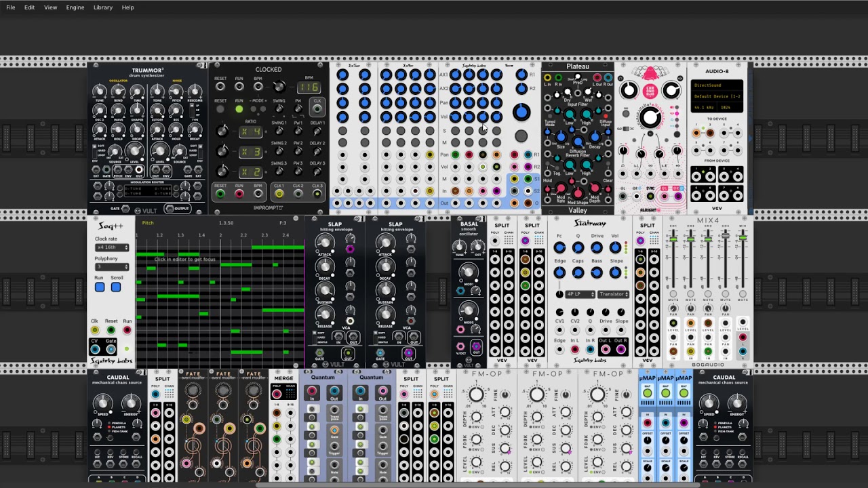868x488 pixels.
Task: Toggle Tuned Mode on Plateau
Action: (549, 117)
